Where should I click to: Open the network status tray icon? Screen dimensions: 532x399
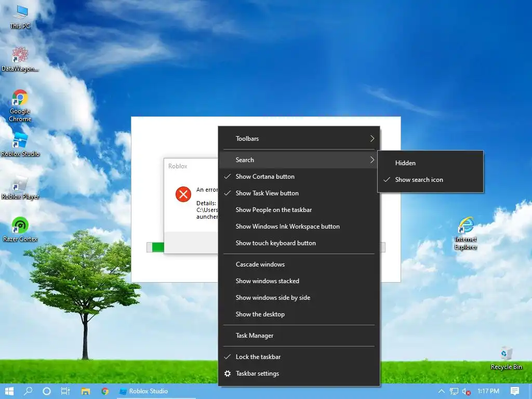[x=454, y=392]
